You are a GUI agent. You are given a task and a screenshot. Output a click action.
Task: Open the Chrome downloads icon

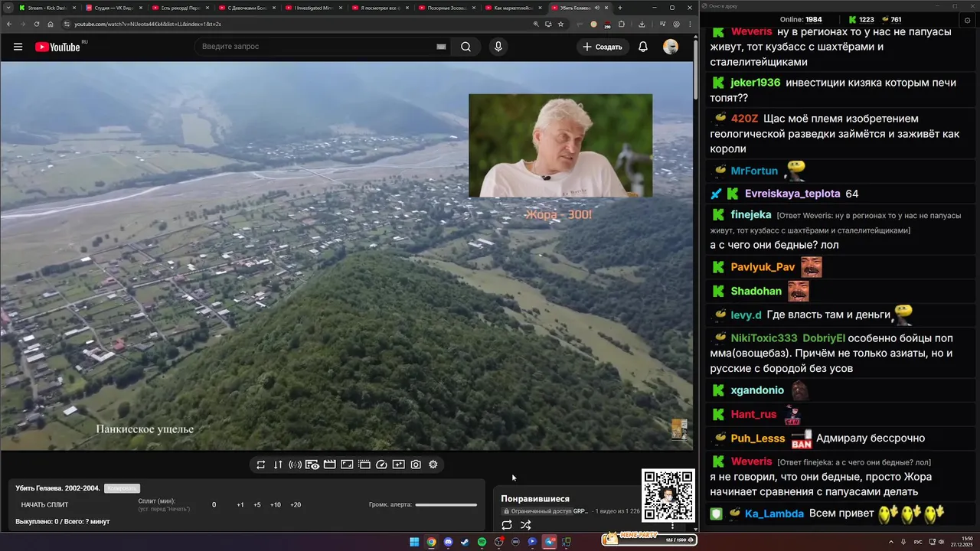pyautogui.click(x=642, y=24)
